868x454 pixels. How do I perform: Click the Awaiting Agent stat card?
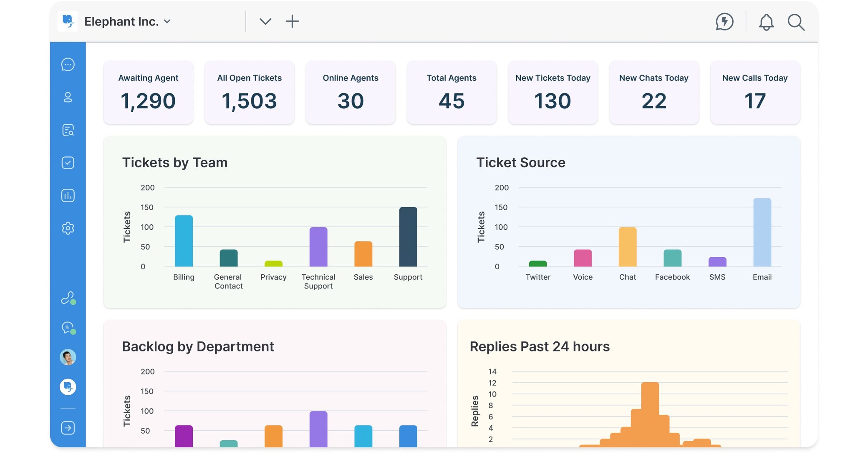click(x=148, y=93)
